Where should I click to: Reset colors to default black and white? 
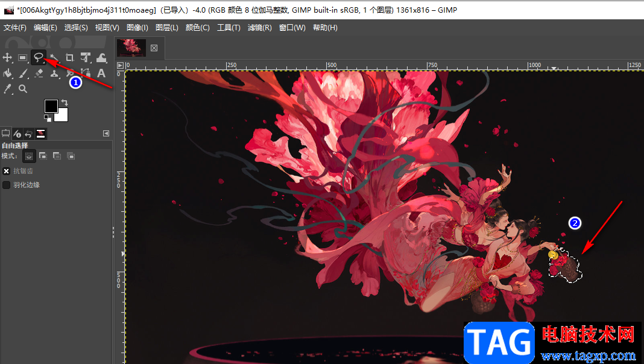coord(47,118)
